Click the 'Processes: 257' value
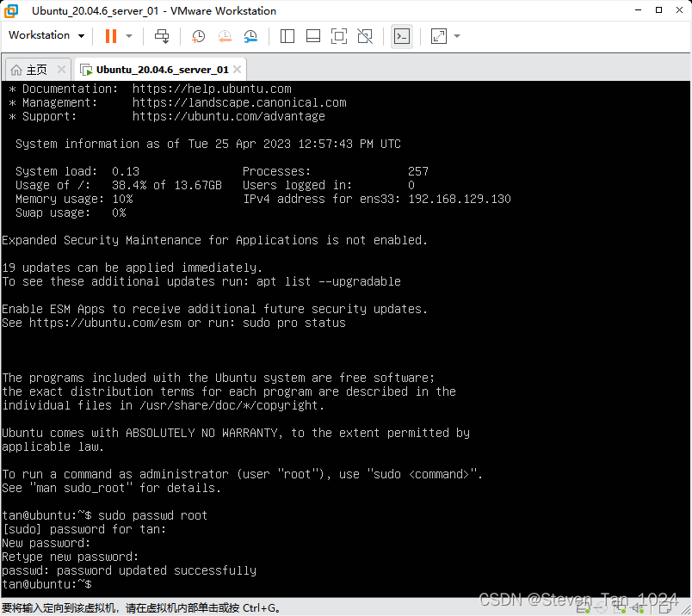The image size is (692, 616). (x=418, y=171)
